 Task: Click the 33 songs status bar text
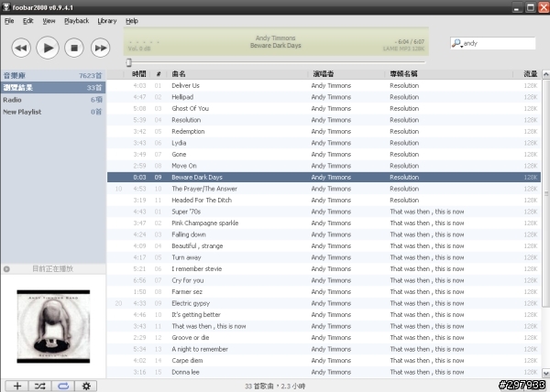(275, 386)
